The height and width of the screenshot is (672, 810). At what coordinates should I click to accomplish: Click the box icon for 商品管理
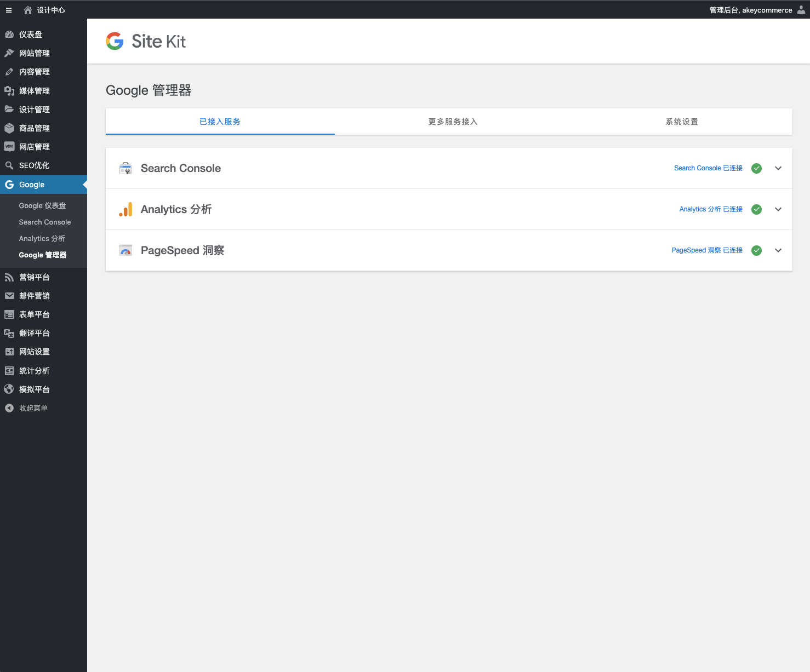[x=9, y=128]
